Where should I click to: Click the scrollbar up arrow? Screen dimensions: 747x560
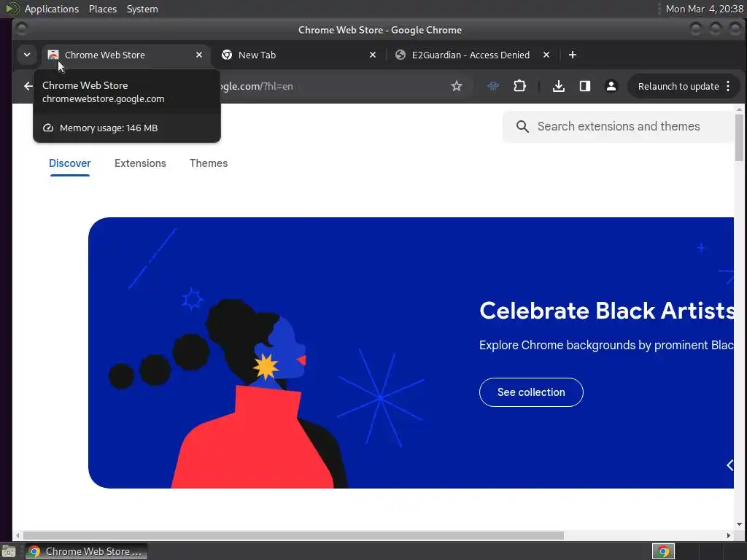(x=739, y=109)
